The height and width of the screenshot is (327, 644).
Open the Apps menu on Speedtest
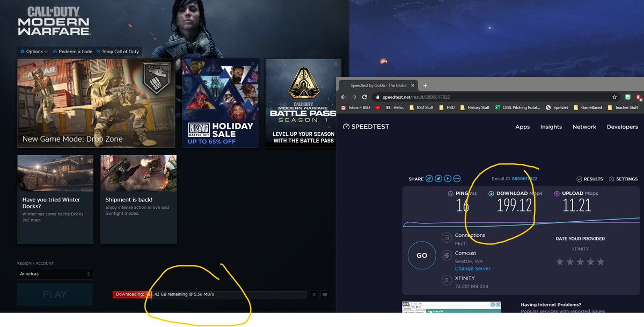[x=523, y=127]
